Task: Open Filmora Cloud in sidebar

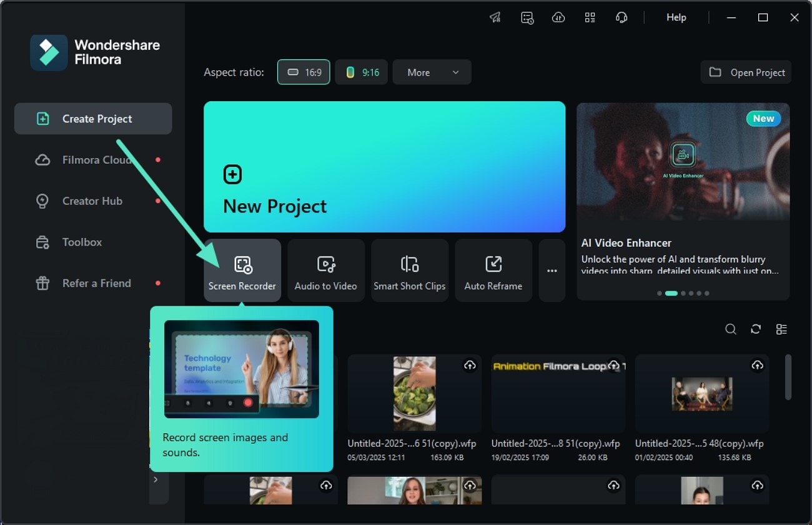Action: [93, 160]
